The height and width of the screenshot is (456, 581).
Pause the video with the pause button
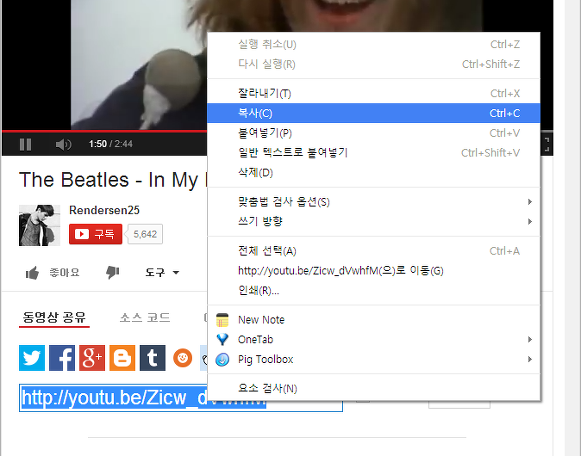coord(25,144)
